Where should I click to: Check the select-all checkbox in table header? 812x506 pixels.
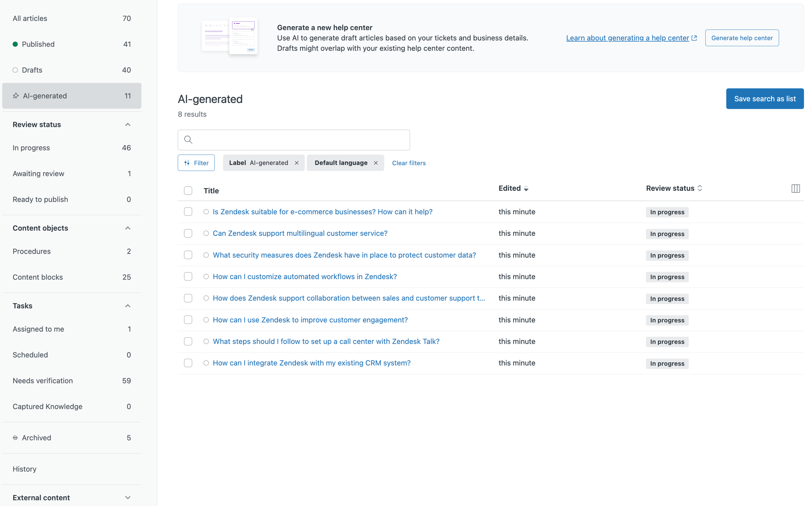click(188, 190)
